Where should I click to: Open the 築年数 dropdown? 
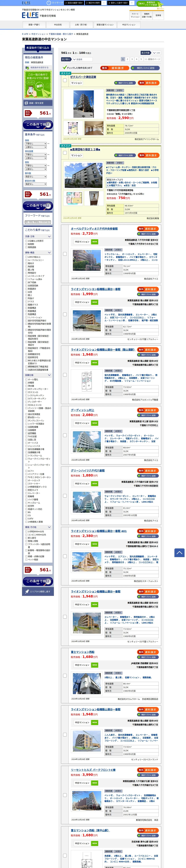[x=35, y=176]
